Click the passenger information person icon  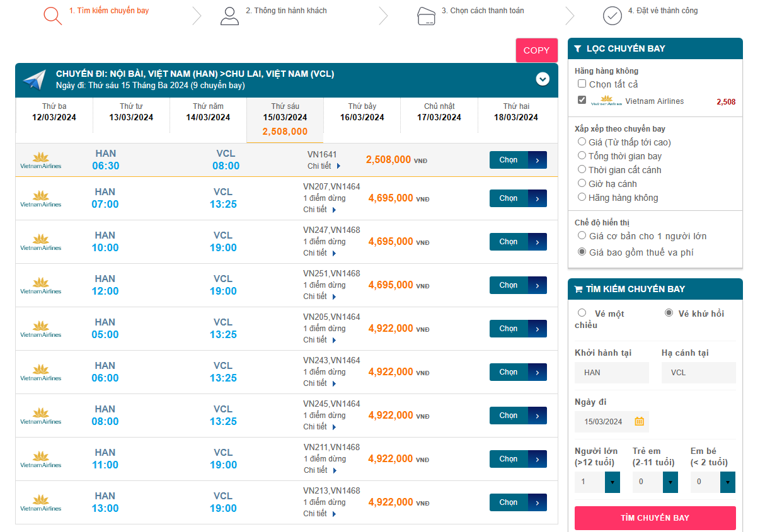[229, 16]
